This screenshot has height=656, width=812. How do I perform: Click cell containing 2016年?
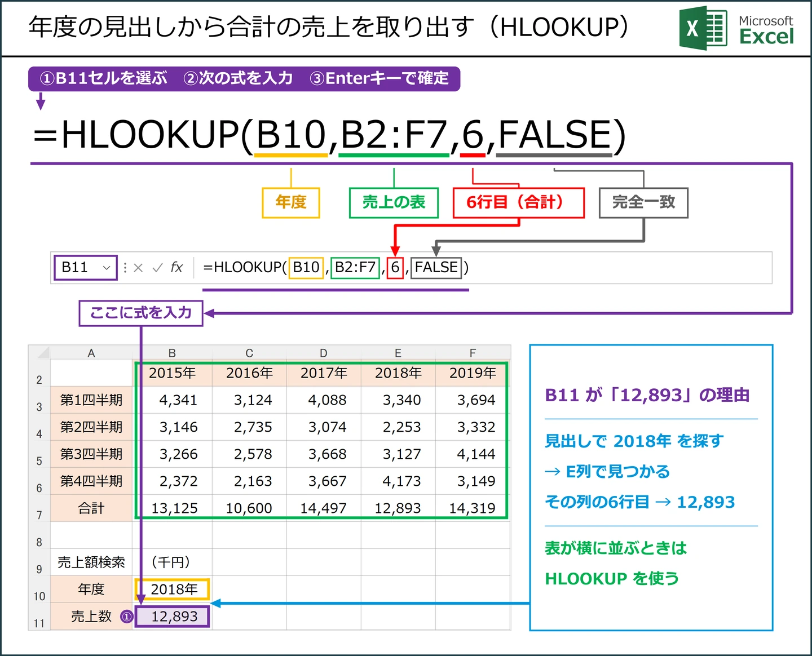[x=249, y=373]
